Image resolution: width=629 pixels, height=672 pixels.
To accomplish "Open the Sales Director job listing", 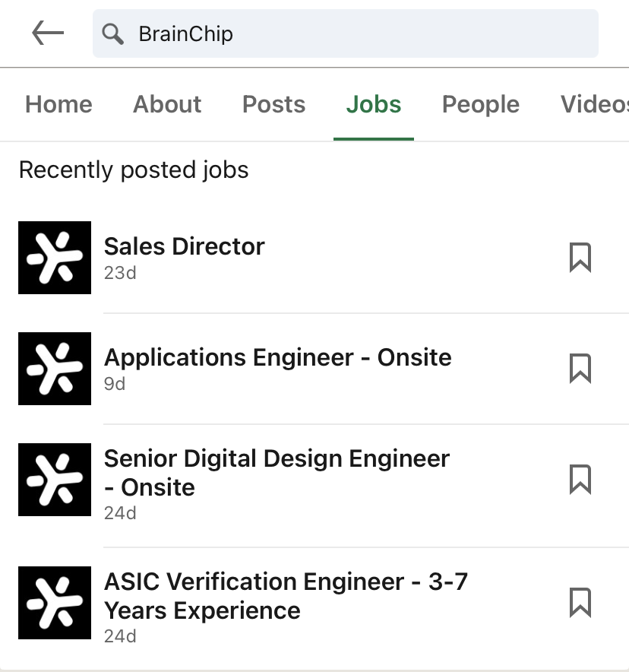I will pos(185,246).
